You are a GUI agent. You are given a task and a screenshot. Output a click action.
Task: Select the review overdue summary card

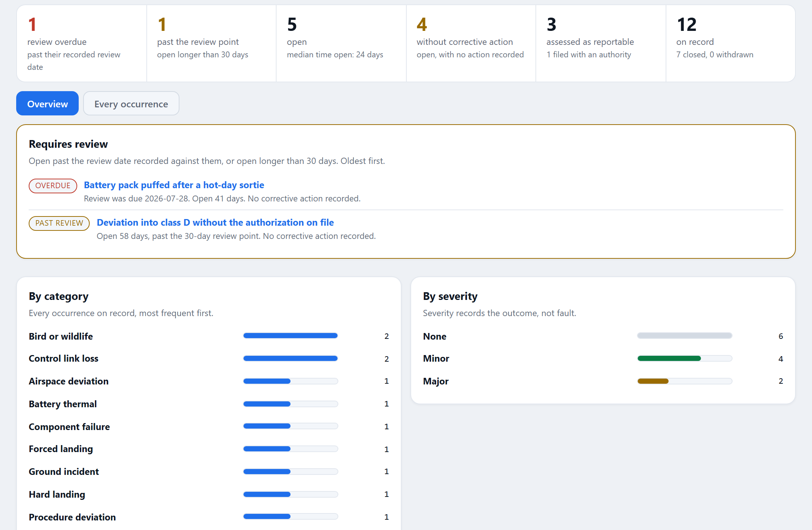(82, 43)
